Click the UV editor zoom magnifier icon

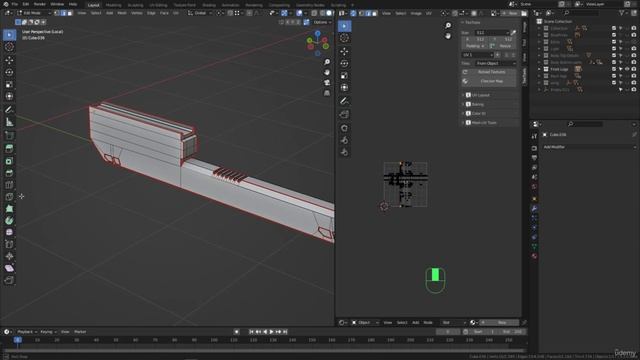click(x=448, y=26)
